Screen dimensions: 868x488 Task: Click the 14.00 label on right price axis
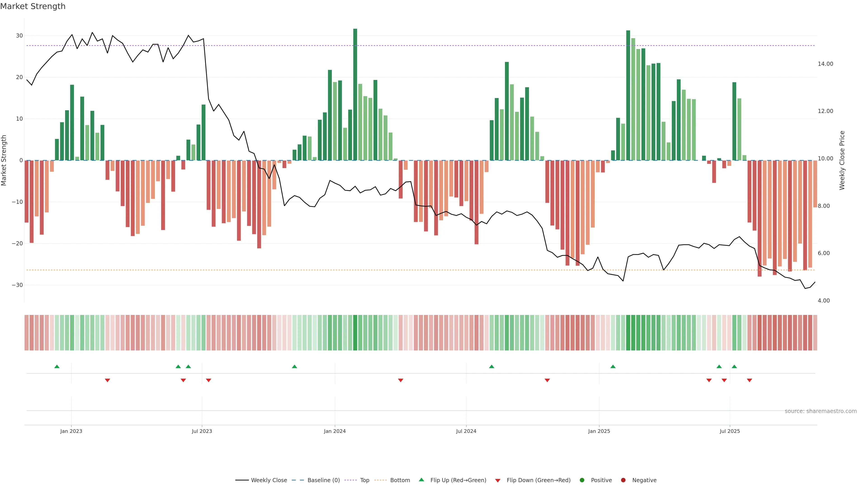tap(825, 64)
